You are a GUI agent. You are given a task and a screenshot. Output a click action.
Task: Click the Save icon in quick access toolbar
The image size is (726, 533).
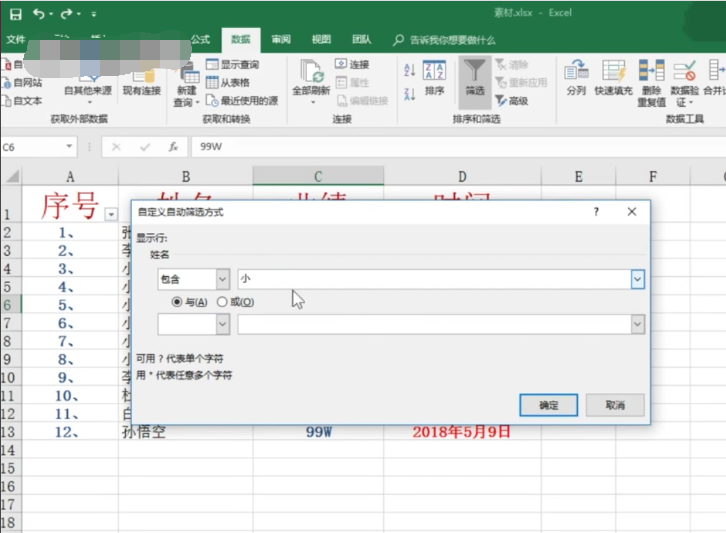(13, 14)
